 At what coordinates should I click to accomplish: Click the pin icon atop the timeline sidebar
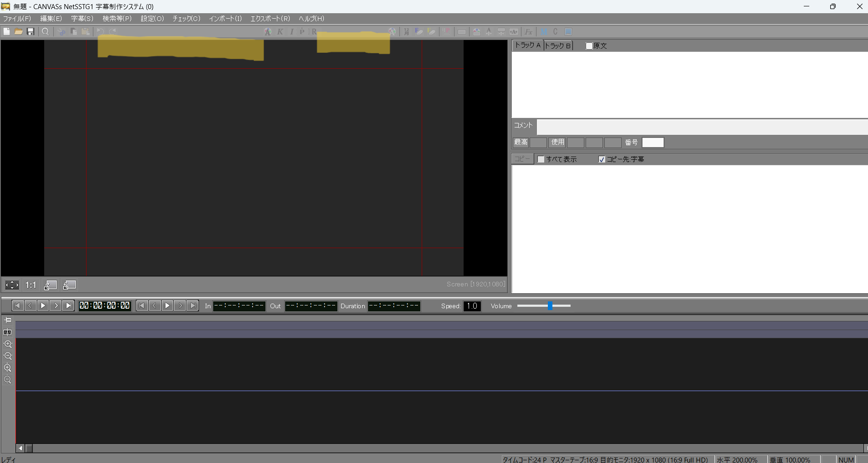(x=8, y=320)
